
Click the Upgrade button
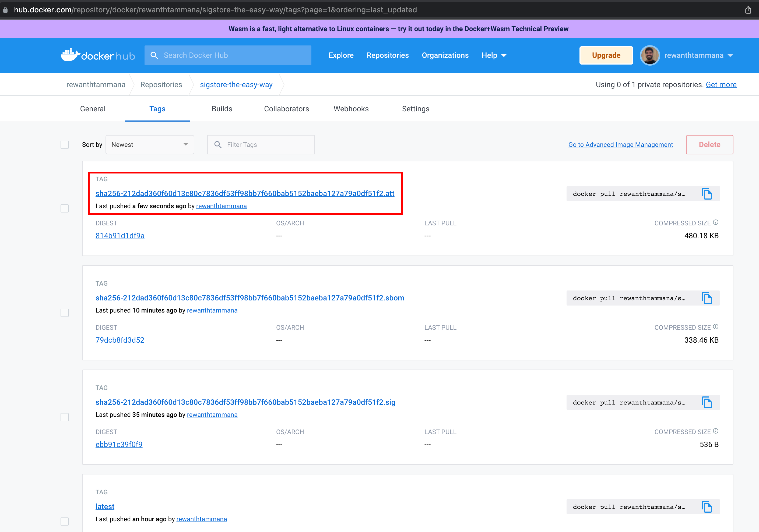click(x=606, y=55)
